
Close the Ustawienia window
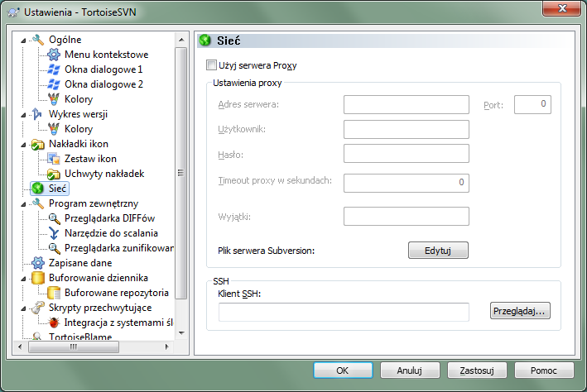[561, 8]
